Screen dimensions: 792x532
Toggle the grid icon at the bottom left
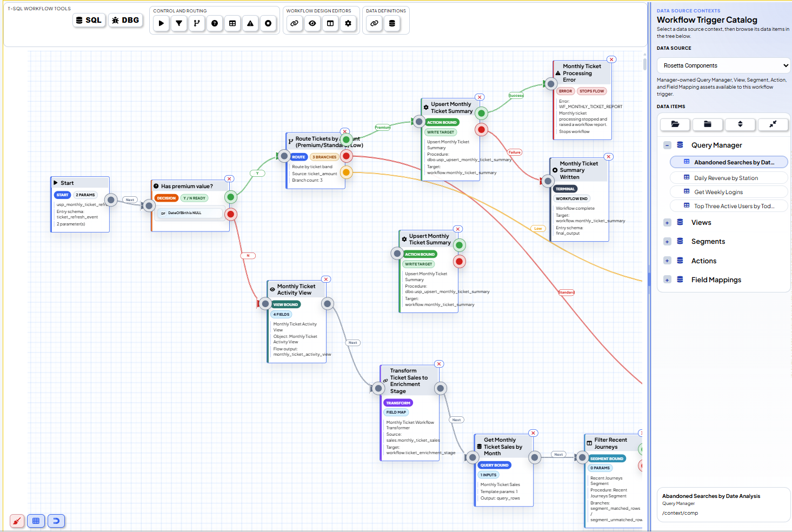(36, 521)
